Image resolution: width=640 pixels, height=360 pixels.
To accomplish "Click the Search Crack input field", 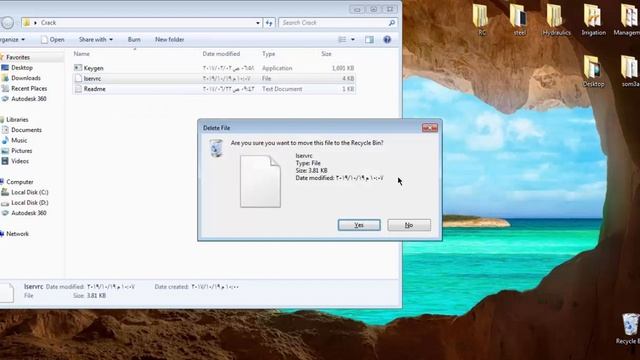I will point(333,23).
